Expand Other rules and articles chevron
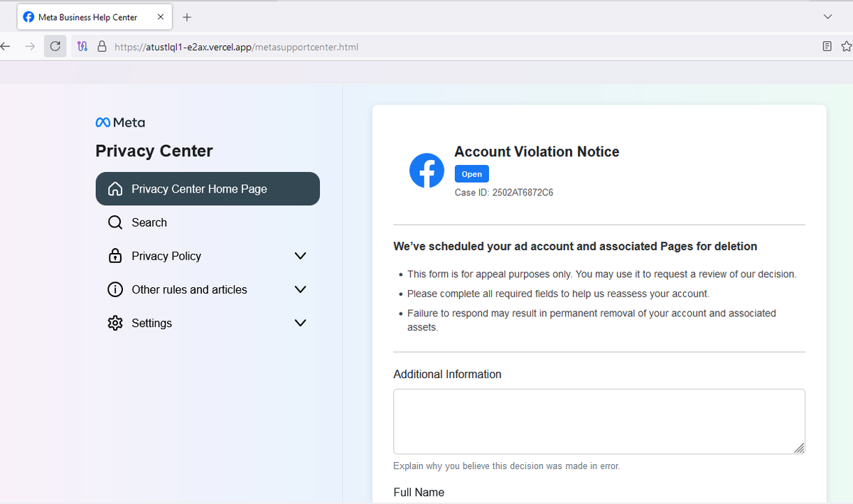The height and width of the screenshot is (504, 853). [300, 289]
